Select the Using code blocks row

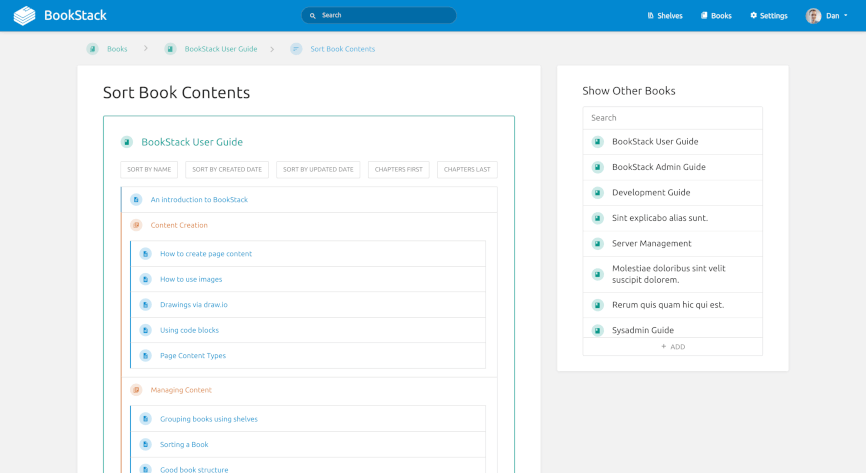coord(308,330)
